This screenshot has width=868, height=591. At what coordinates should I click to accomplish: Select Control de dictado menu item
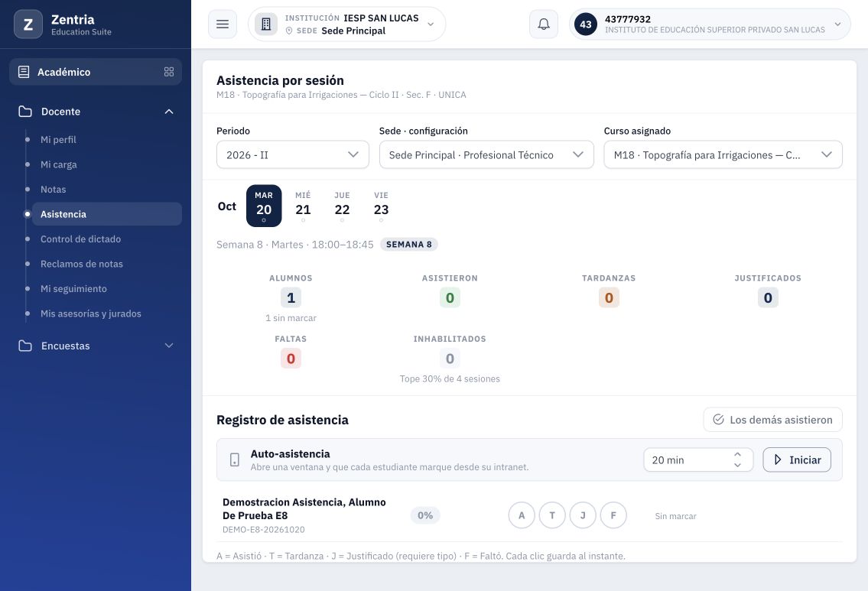(x=80, y=239)
